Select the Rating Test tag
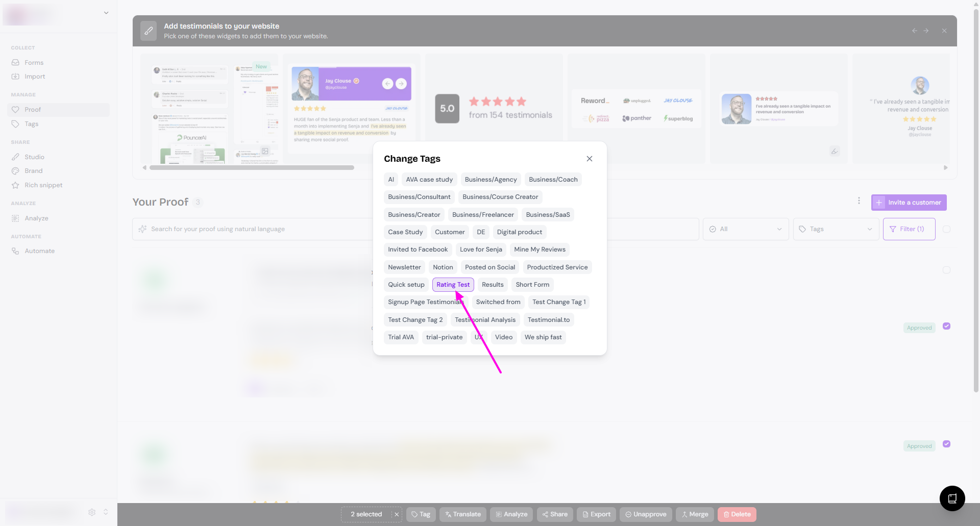The image size is (980, 526). 453,285
